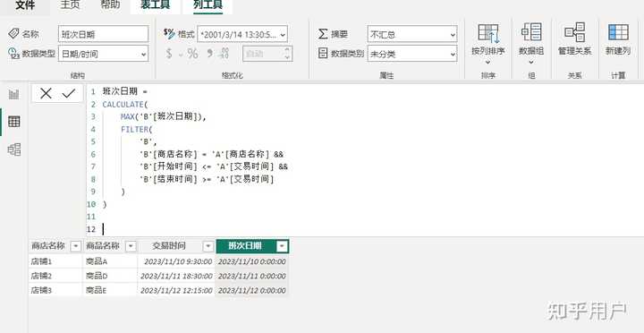This screenshot has width=644, height=333.
Task: Click formula line 'B'[开始时间] <= 'A'[交易时间]
Action: coord(207,166)
